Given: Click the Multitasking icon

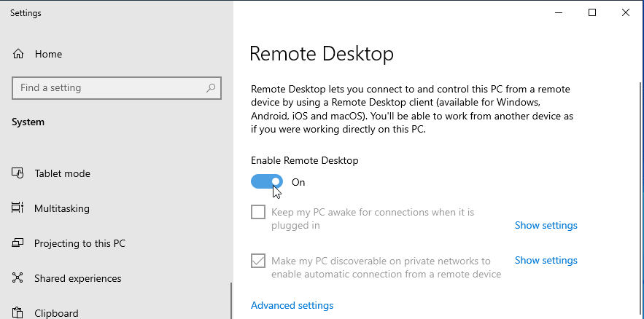Looking at the screenshot, I should (x=18, y=208).
